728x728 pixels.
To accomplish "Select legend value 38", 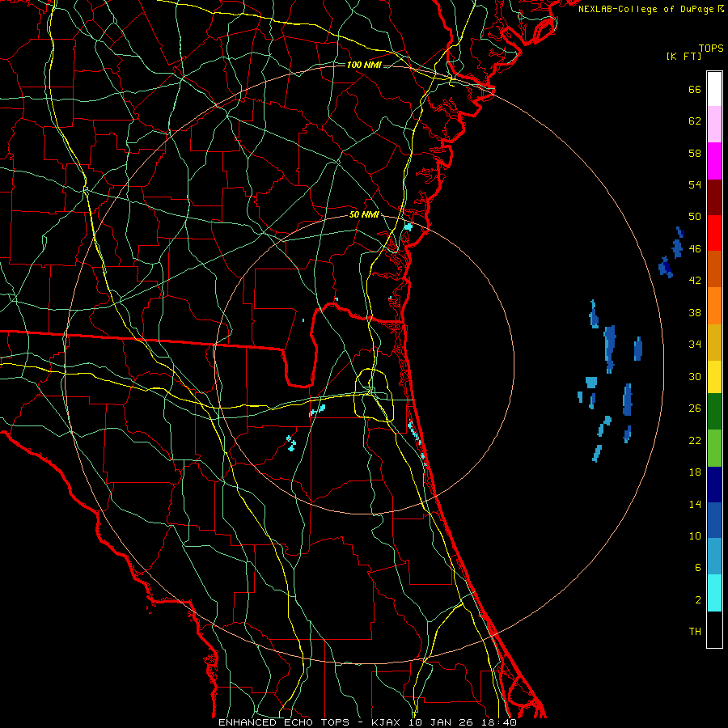I will point(695,312).
